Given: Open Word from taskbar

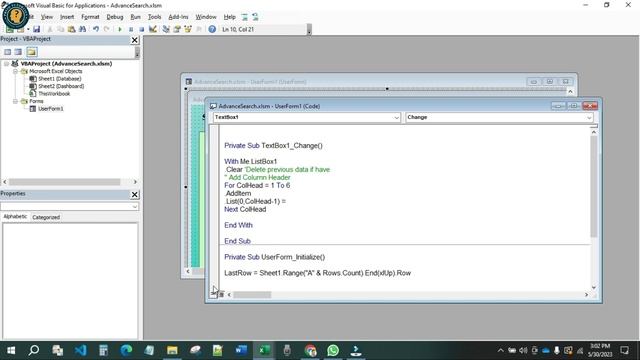Looking at the screenshot, I should pyautogui.click(x=241, y=350).
